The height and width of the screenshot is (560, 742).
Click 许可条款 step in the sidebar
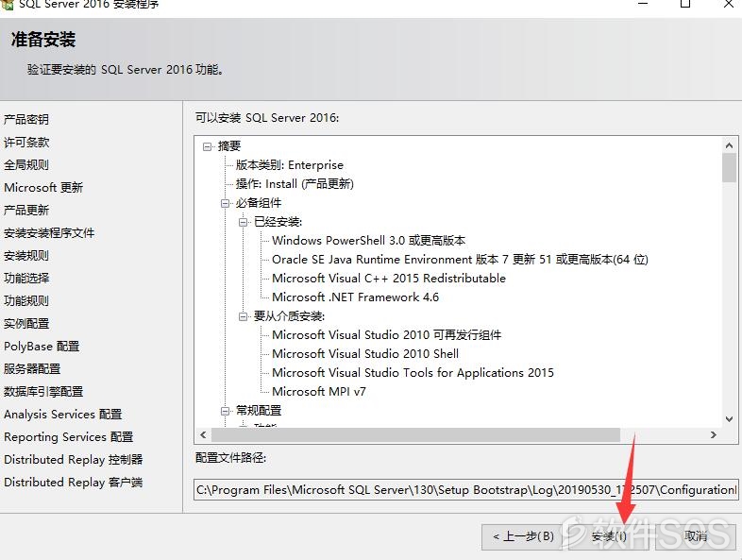(x=26, y=142)
